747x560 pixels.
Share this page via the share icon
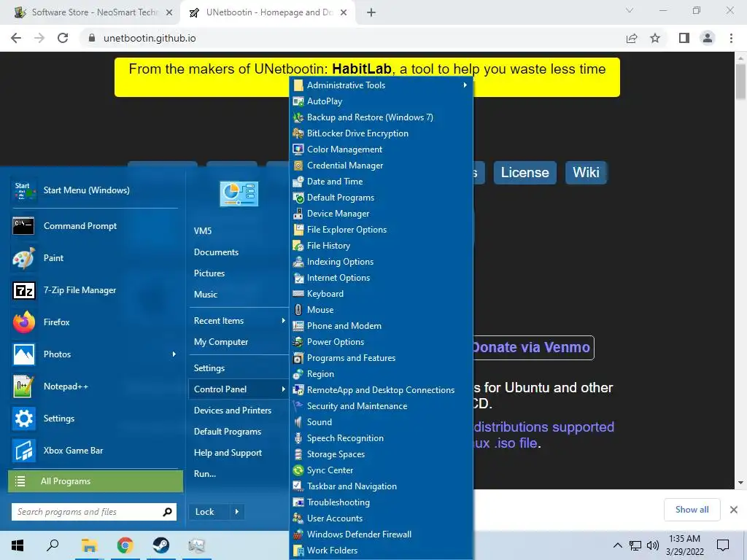[632, 38]
